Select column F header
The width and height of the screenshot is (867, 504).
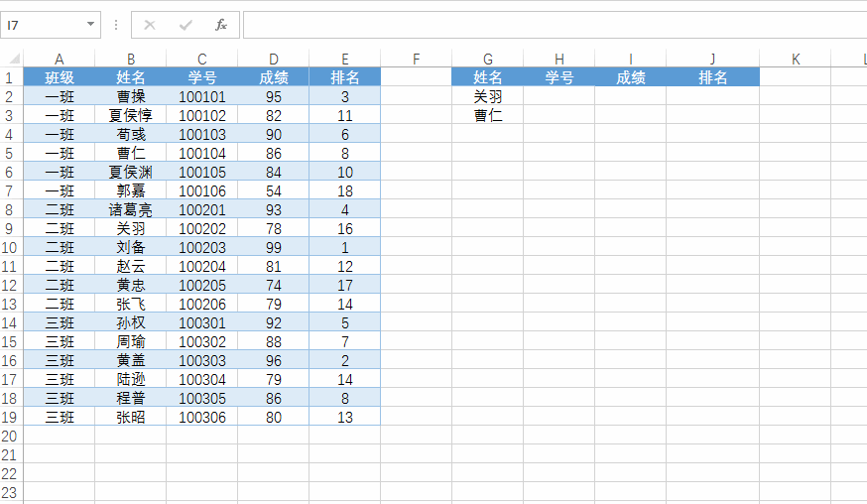point(416,59)
